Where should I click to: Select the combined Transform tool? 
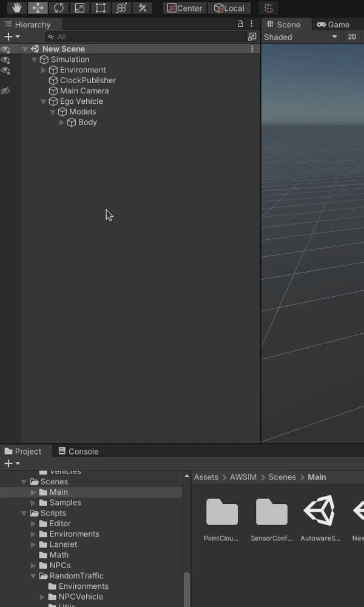point(121,8)
